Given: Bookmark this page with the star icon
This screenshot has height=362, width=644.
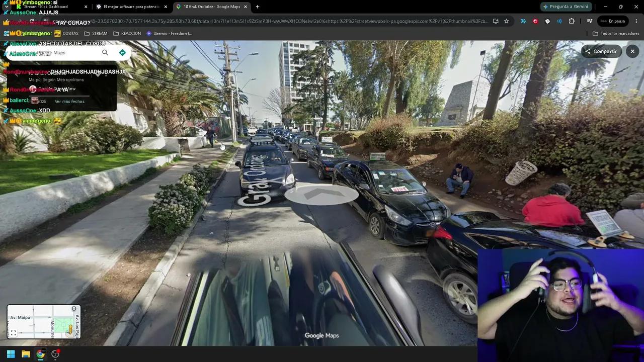Looking at the screenshot, I should [507, 21].
